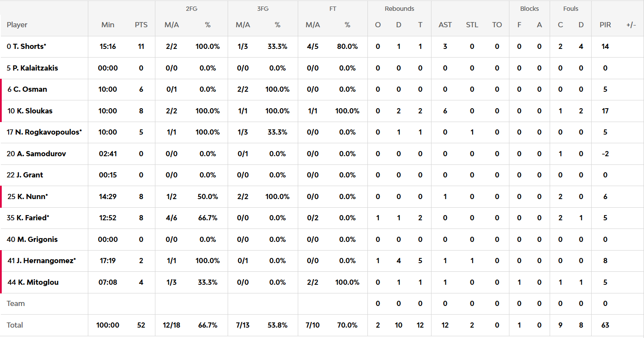Click the +/- column header
Screen dimensions: 644x338
click(631, 25)
